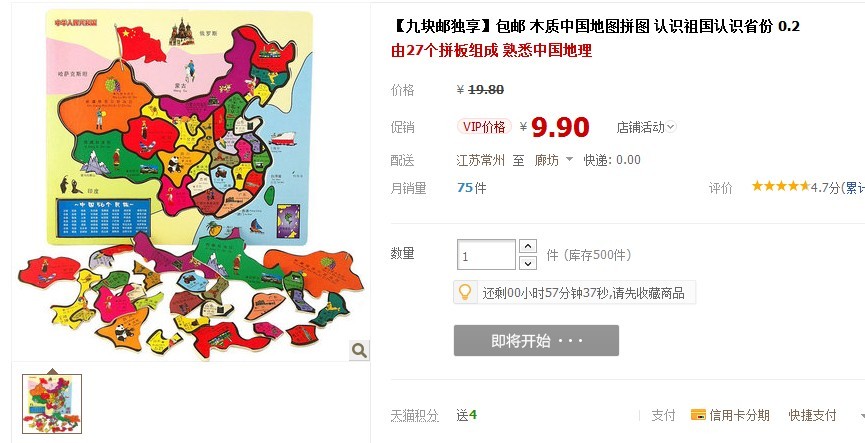Select the product thumbnail image

tap(52, 403)
